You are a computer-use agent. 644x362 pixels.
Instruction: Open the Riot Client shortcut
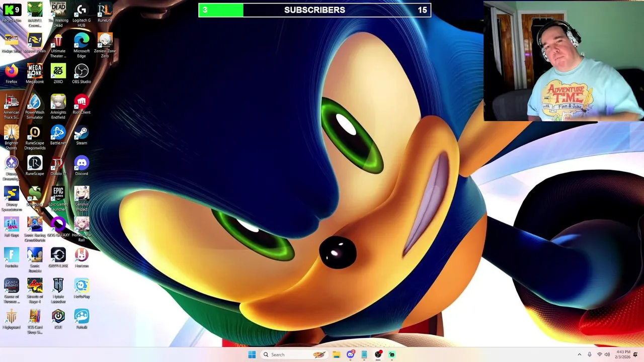tap(82, 105)
